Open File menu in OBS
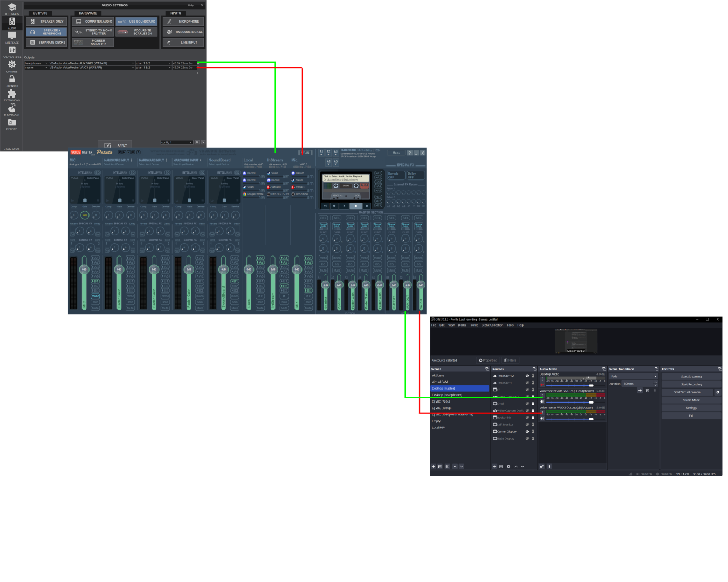728x582 pixels. tap(434, 325)
